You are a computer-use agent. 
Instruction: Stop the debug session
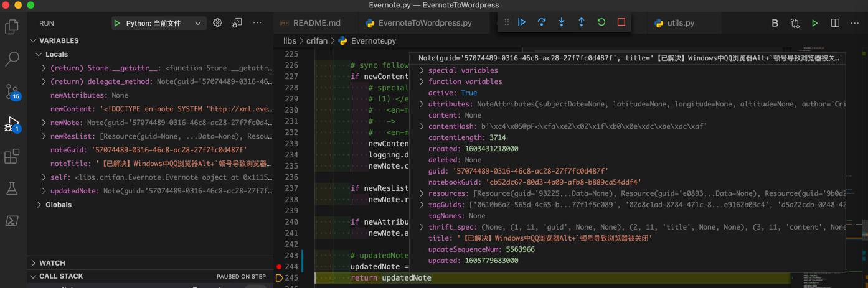click(x=621, y=22)
